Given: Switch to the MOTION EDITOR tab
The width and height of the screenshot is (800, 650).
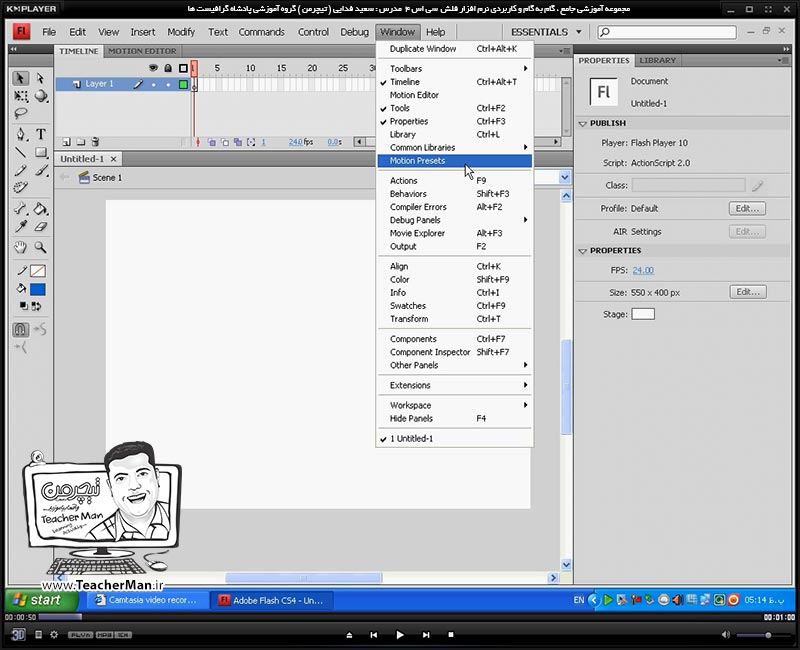Looking at the screenshot, I should click(x=142, y=51).
